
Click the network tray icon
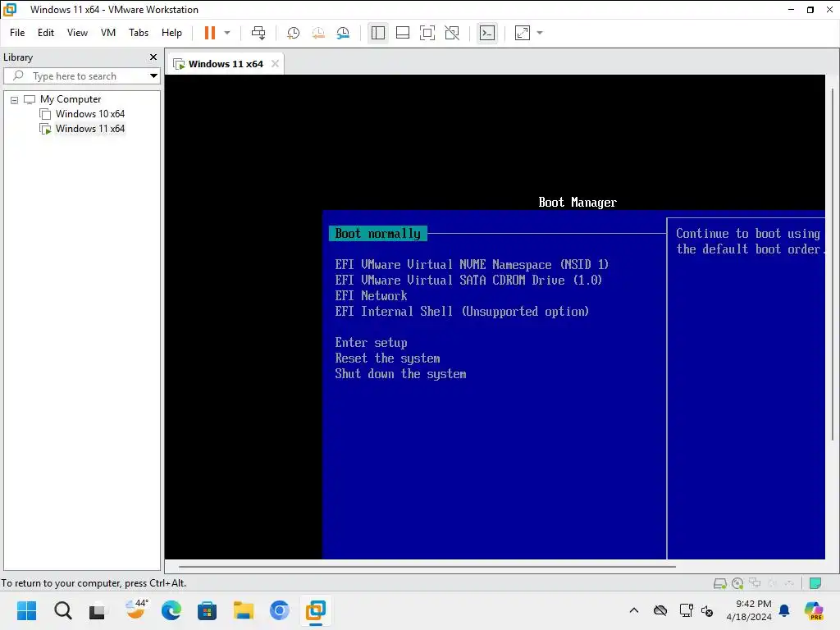click(x=686, y=610)
